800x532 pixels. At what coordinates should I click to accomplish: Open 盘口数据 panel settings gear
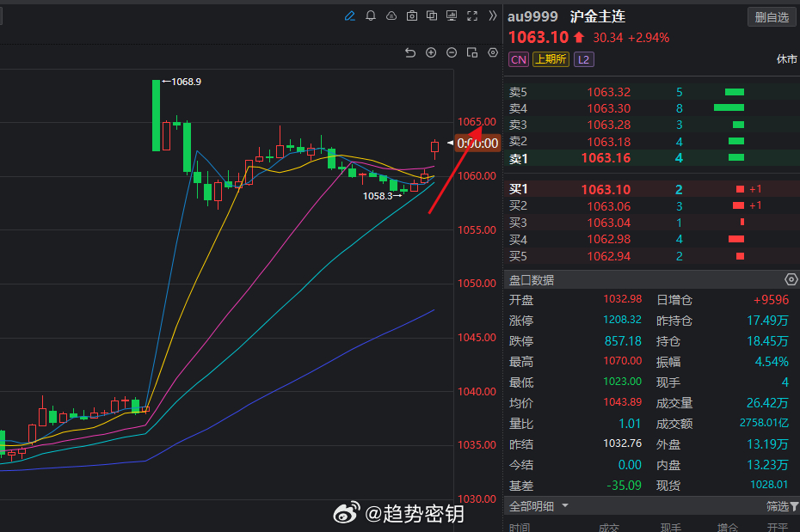click(x=791, y=279)
